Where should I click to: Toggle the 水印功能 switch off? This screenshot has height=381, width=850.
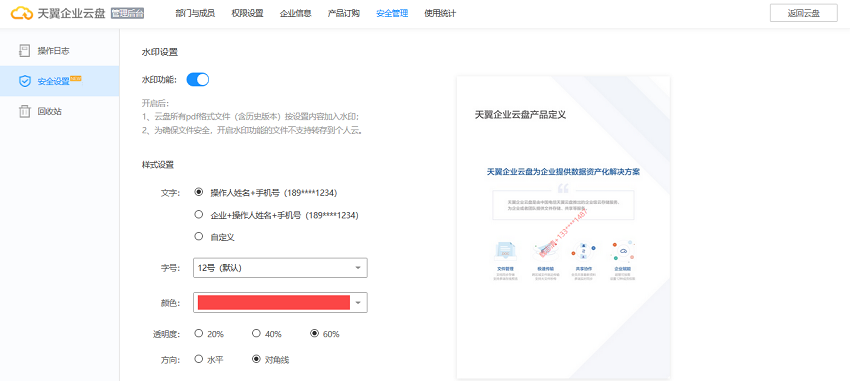click(x=198, y=80)
